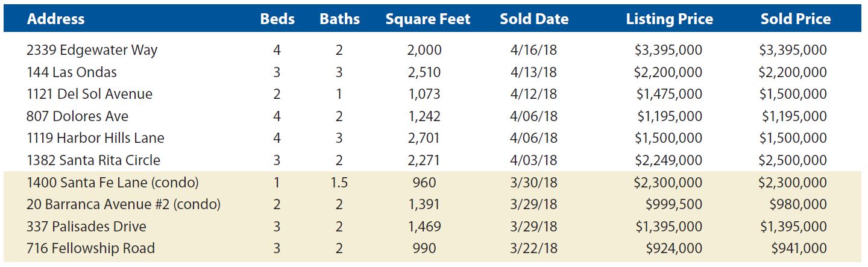Open 20 Barranca Avenue #2 condo
The image size is (868, 267).
(x=124, y=204)
